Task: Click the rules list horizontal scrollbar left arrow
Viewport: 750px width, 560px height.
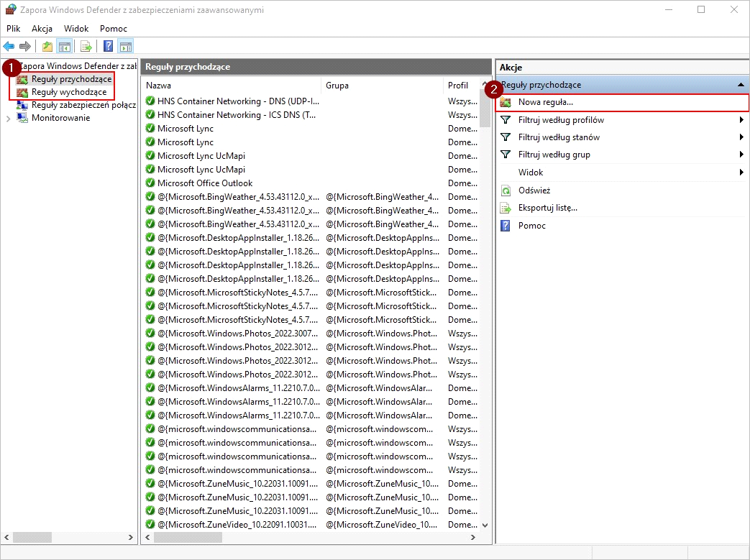Action: coord(148,538)
